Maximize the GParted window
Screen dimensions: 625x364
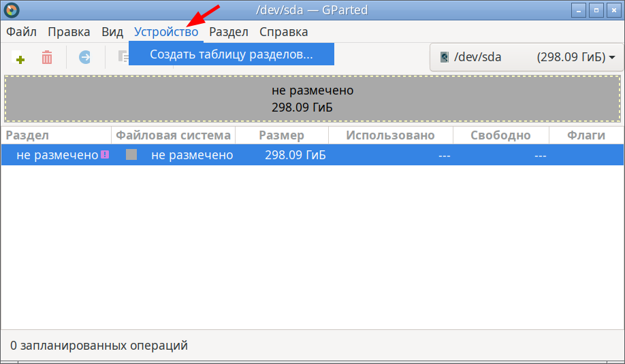click(596, 10)
